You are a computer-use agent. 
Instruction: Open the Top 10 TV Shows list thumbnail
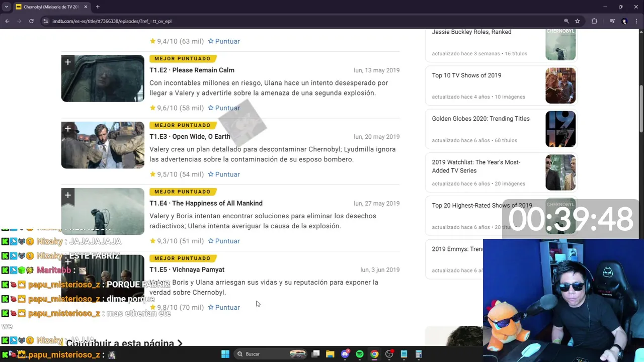560,85
